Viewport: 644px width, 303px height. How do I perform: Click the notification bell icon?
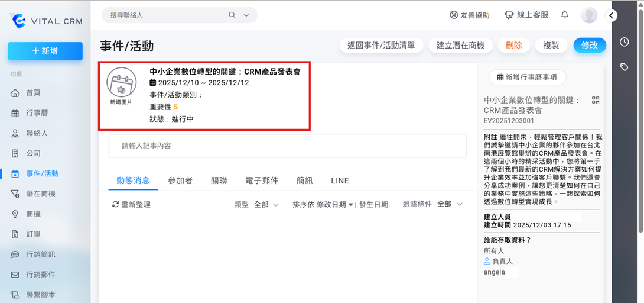click(565, 15)
